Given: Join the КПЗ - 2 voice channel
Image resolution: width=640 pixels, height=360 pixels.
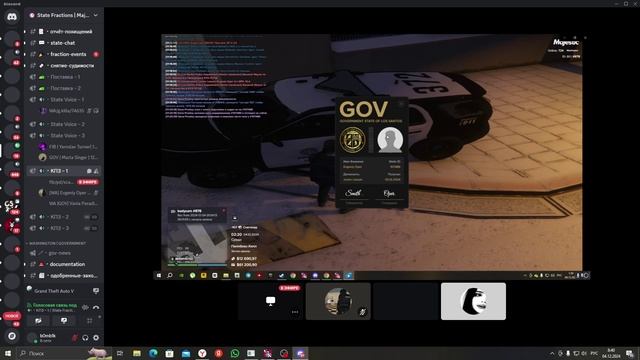Looking at the screenshot, I should coord(64,217).
